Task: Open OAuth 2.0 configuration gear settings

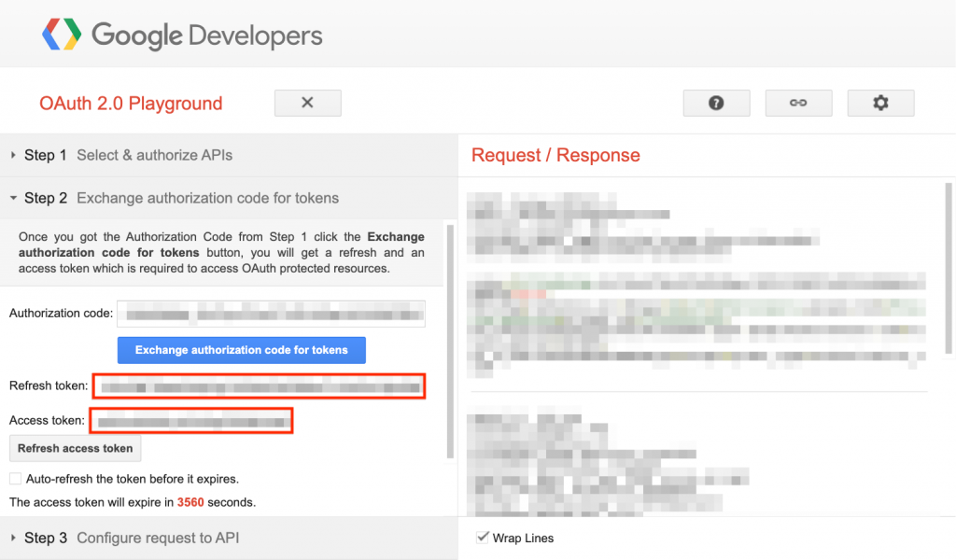Action: click(x=881, y=103)
